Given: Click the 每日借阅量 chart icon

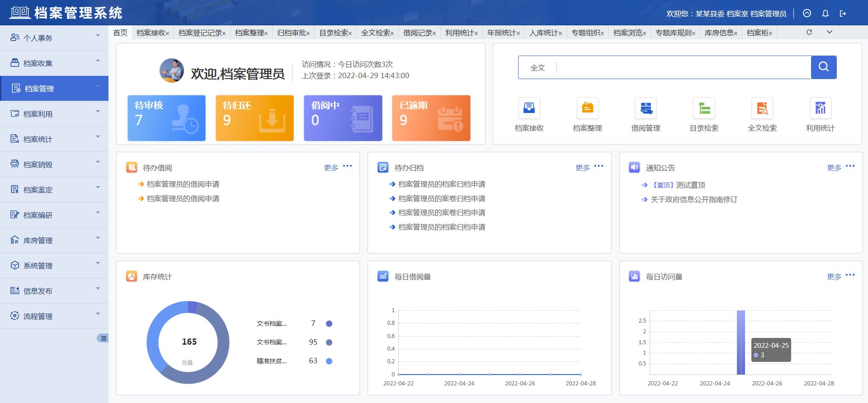Looking at the screenshot, I should (383, 276).
